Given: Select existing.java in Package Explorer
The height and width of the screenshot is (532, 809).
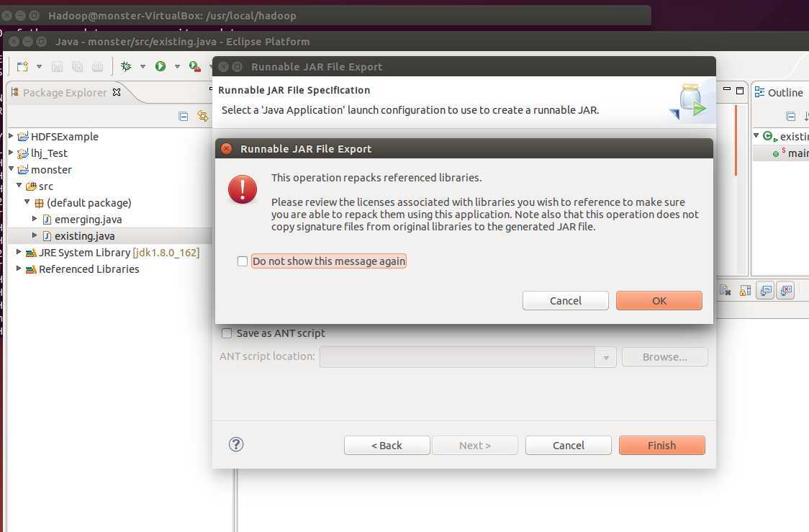Looking at the screenshot, I should point(85,236).
